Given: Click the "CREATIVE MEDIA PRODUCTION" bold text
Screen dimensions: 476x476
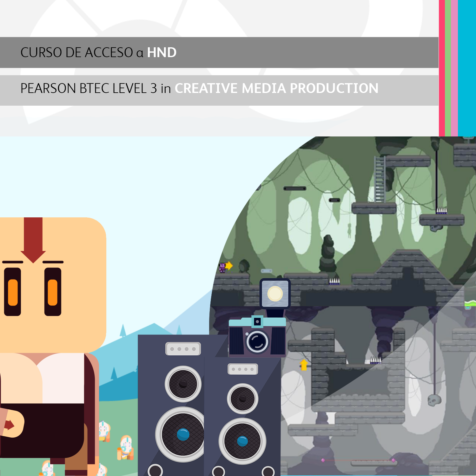Looking at the screenshot, I should [x=276, y=88].
